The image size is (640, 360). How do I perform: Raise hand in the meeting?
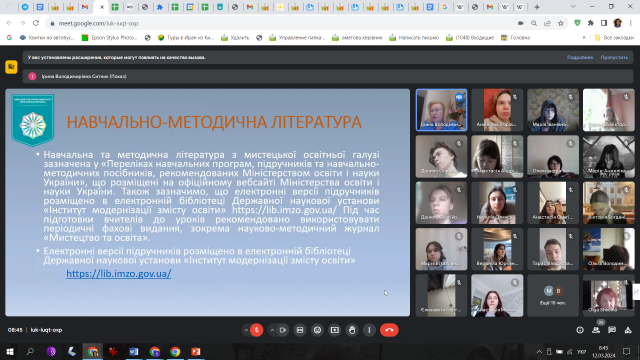pos(352,330)
